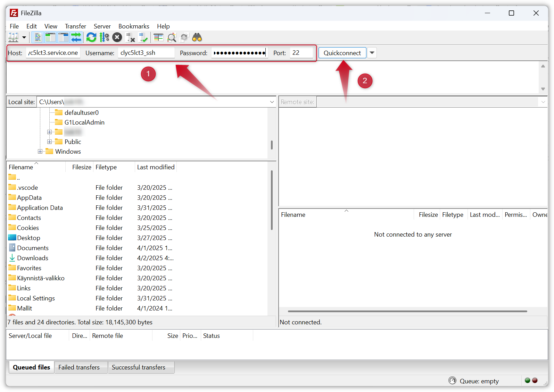Click the Local Settings folder name
This screenshot has width=554, height=392.
tap(36, 298)
